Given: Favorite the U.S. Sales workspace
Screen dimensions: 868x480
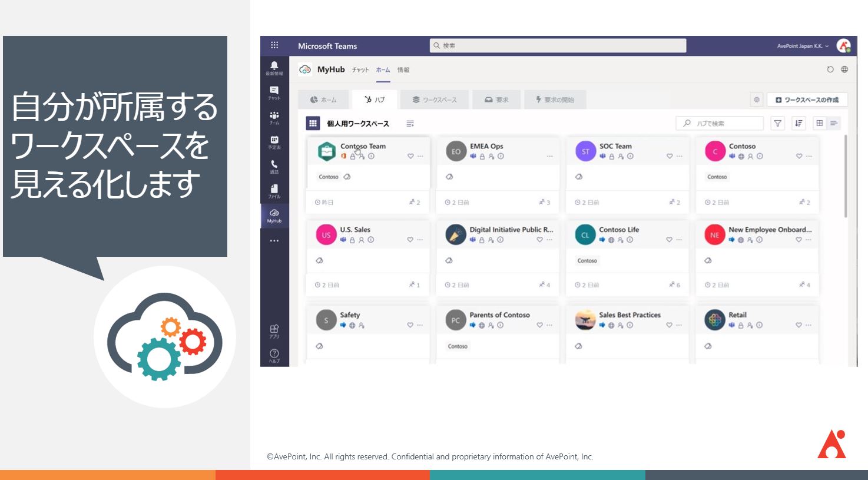Looking at the screenshot, I should click(410, 240).
